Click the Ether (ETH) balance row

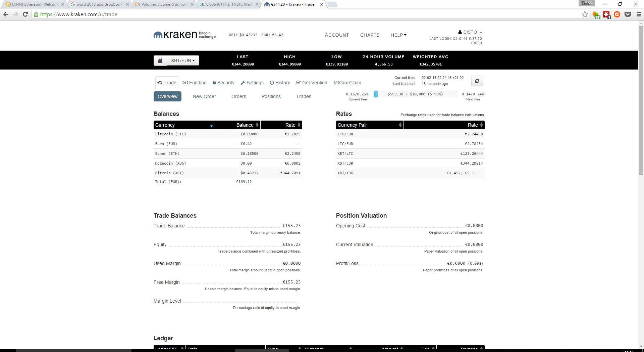coord(228,153)
